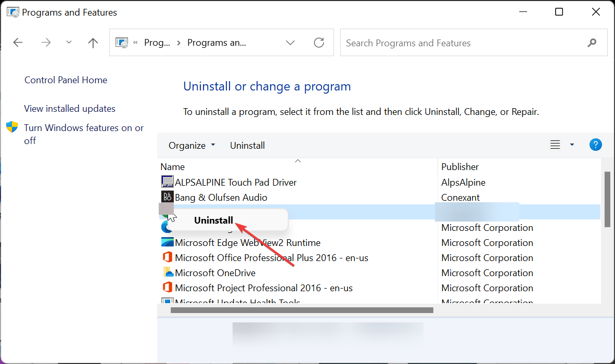Screen dimensions: 615x364
Task: Switch list view using the details view icon
Action: coord(555,145)
